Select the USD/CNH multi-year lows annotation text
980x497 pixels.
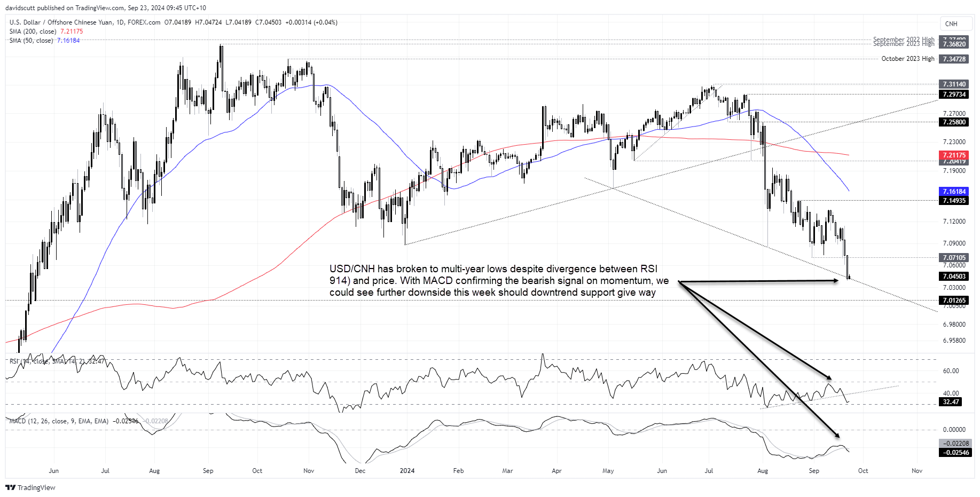pyautogui.click(x=499, y=281)
